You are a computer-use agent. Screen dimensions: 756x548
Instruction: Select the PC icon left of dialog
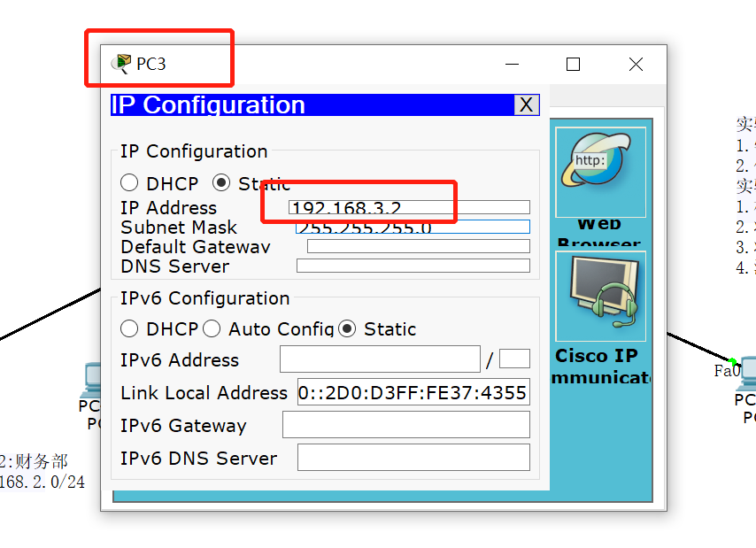(x=92, y=380)
